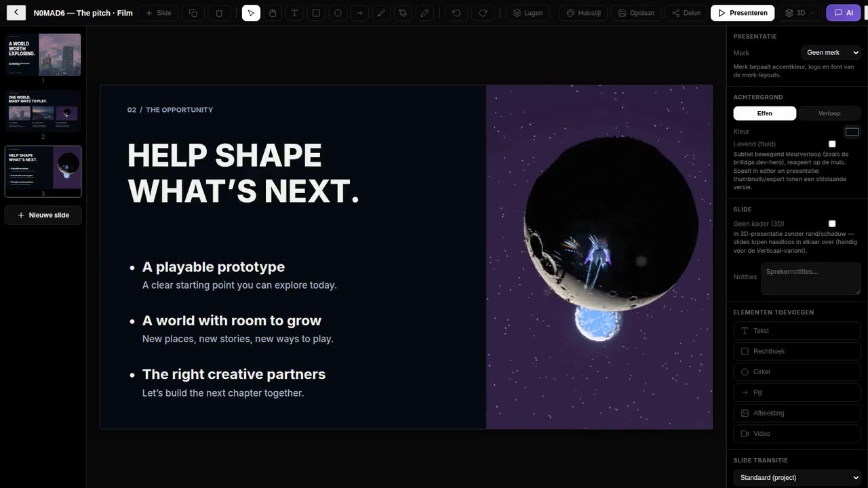Pick the circle shape tool in toolbar
The image size is (868, 488).
click(338, 13)
